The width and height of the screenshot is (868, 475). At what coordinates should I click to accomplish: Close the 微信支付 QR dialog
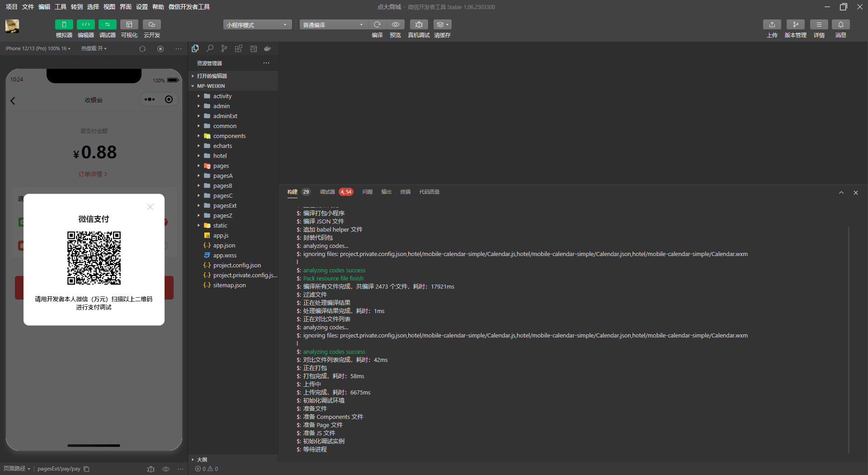150,207
